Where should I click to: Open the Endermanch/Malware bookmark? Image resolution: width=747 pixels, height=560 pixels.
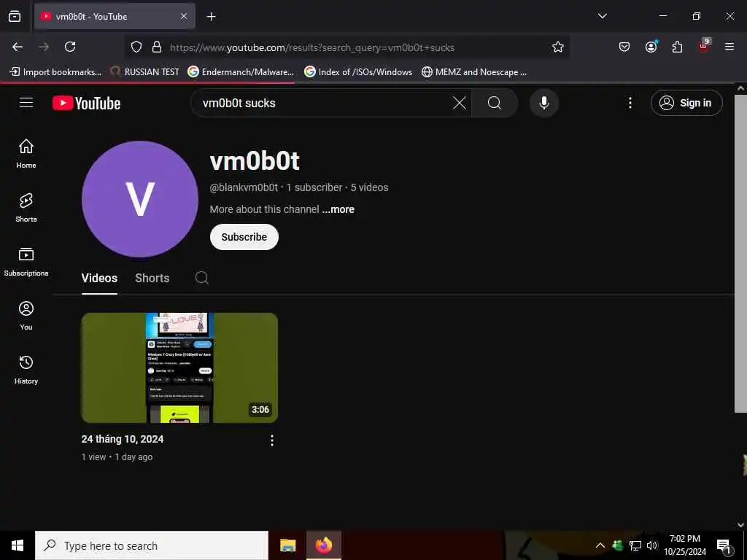click(x=241, y=72)
